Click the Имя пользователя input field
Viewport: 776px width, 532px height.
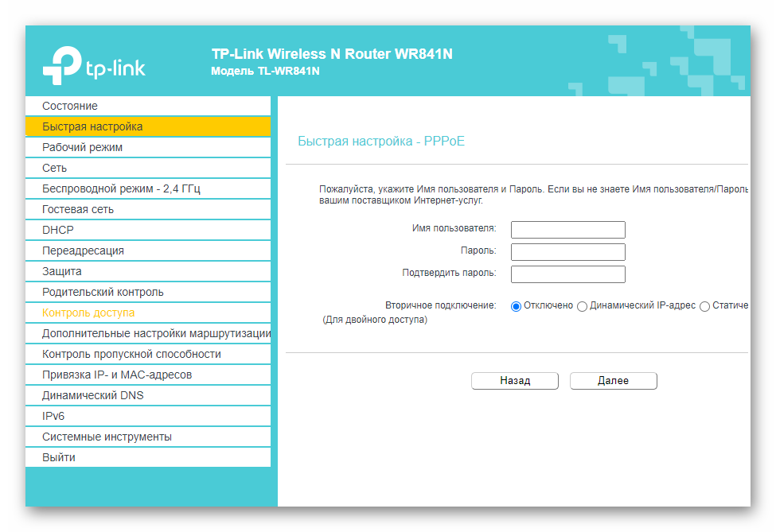click(567, 230)
